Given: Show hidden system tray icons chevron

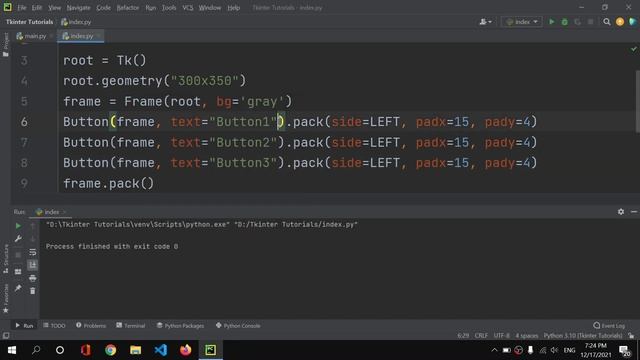Looking at the screenshot, I should tap(494, 350).
